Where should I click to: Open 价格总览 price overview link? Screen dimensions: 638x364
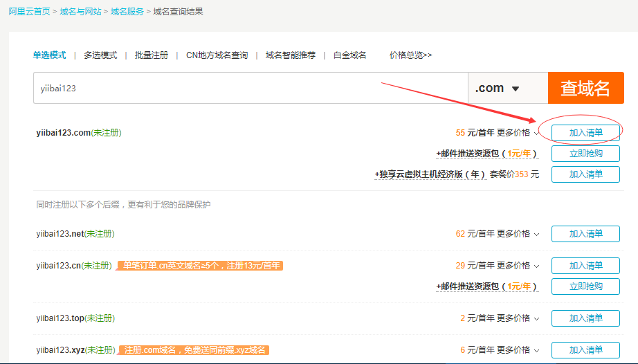[x=410, y=55]
